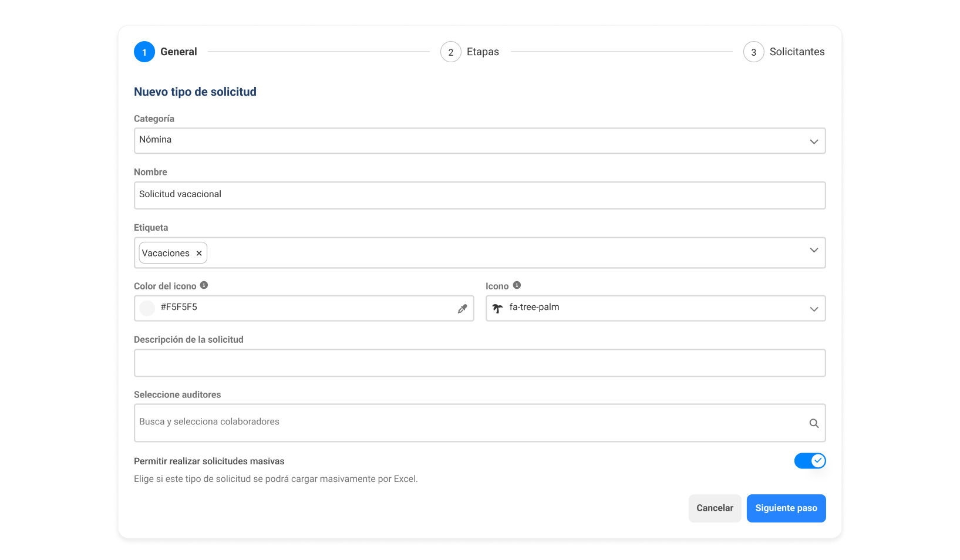Remove the Vacaciones tag with its X
This screenshot has width=960, height=560.
click(x=199, y=253)
